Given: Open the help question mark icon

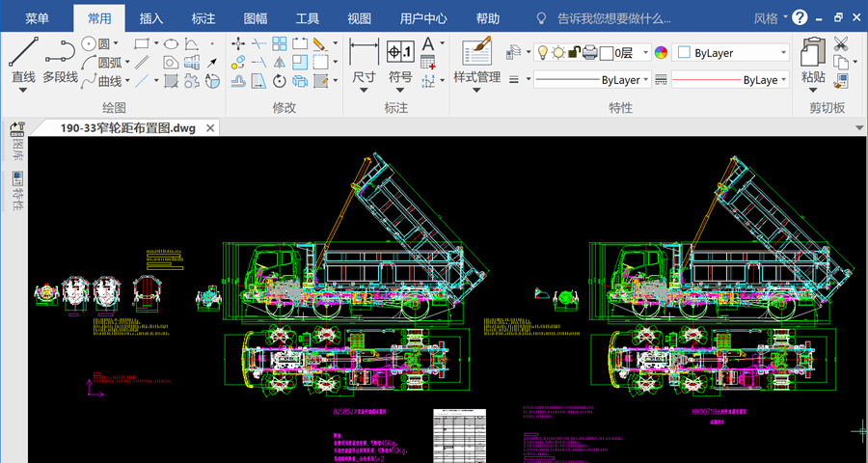Looking at the screenshot, I should pyautogui.click(x=800, y=17).
